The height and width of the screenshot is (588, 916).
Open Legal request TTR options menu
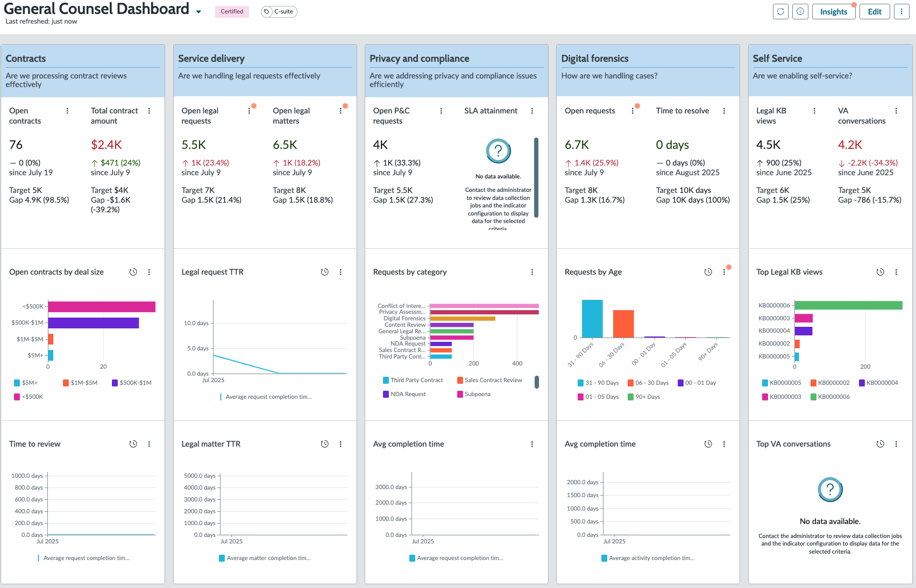[x=340, y=272]
